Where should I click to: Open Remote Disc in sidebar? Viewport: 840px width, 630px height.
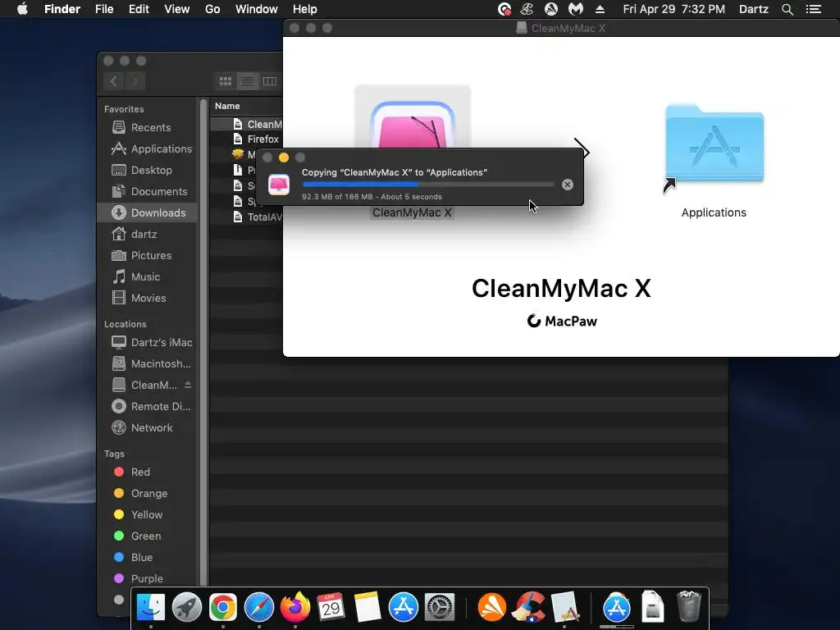(x=147, y=407)
